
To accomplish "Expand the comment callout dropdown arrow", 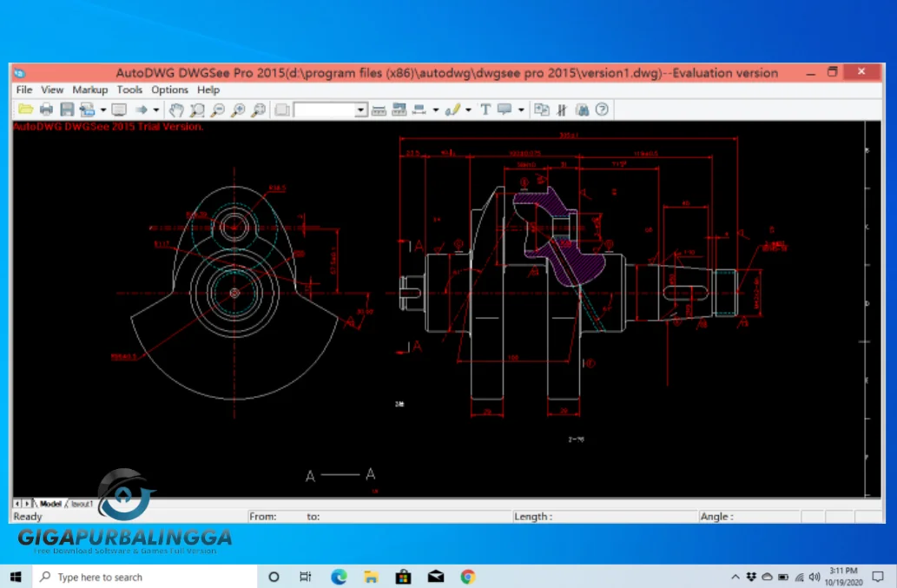I will 521,109.
